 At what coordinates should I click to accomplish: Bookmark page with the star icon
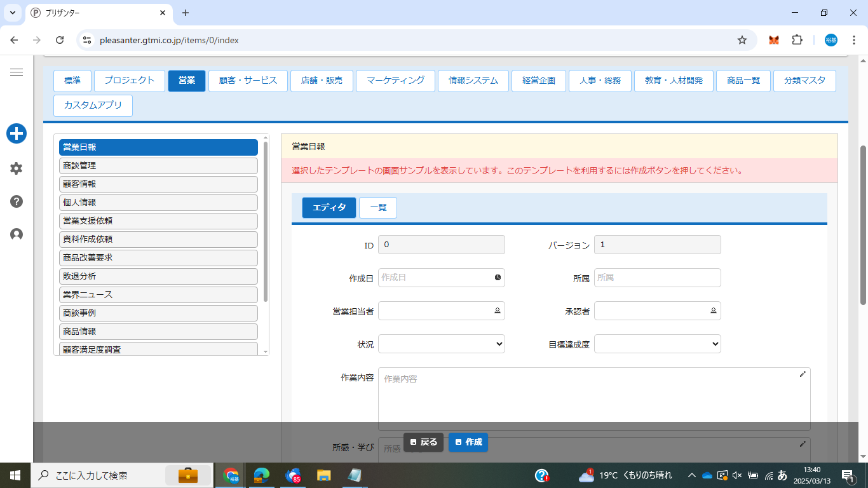(x=742, y=40)
